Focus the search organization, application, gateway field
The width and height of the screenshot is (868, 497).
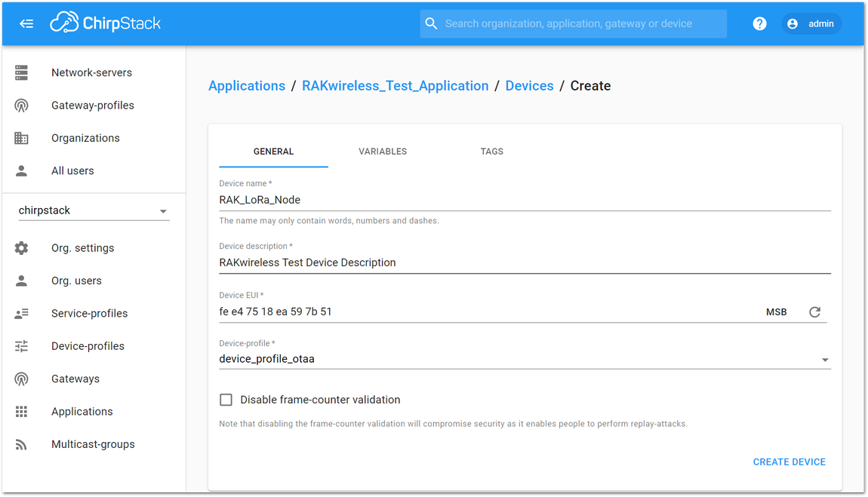[573, 24]
